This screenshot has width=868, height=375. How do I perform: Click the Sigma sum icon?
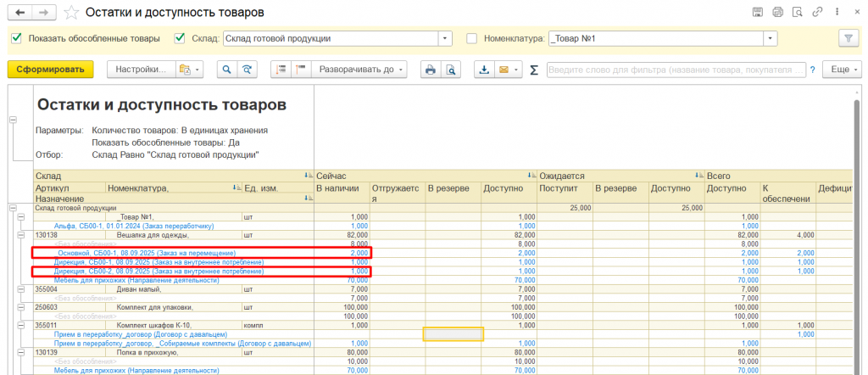coord(534,70)
